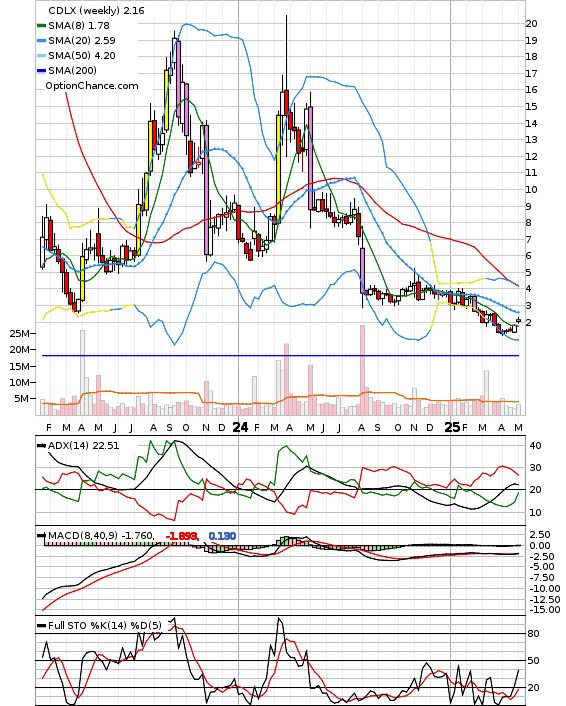The width and height of the screenshot is (566, 706).
Task: Click the dark blue SMA(200) legend swatch
Action: point(41,70)
